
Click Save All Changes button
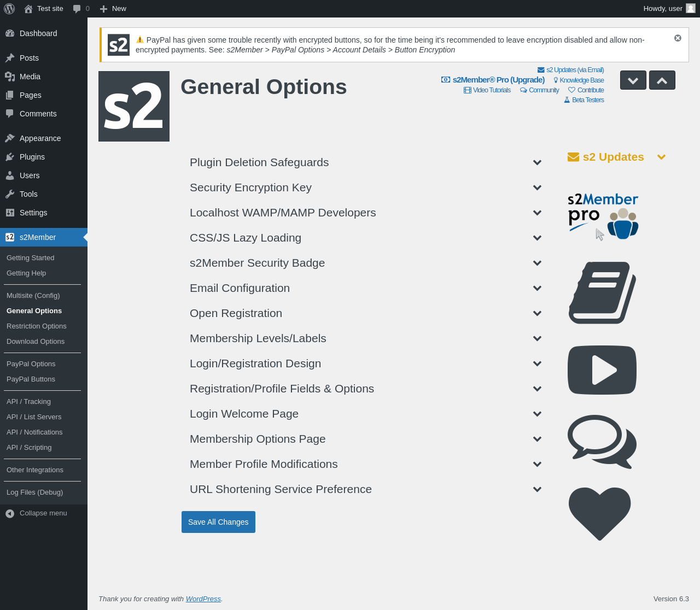[x=218, y=522]
